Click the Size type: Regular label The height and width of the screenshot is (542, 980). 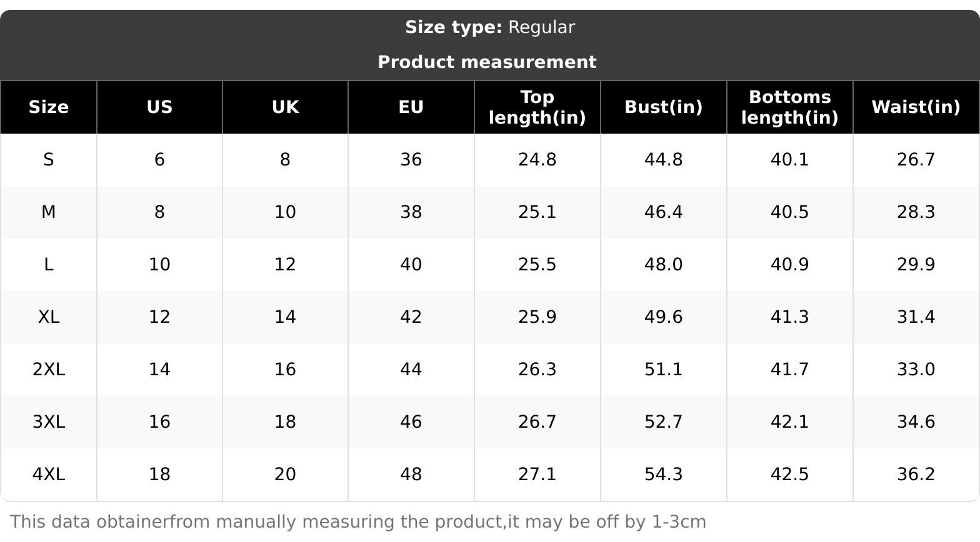[489, 27]
